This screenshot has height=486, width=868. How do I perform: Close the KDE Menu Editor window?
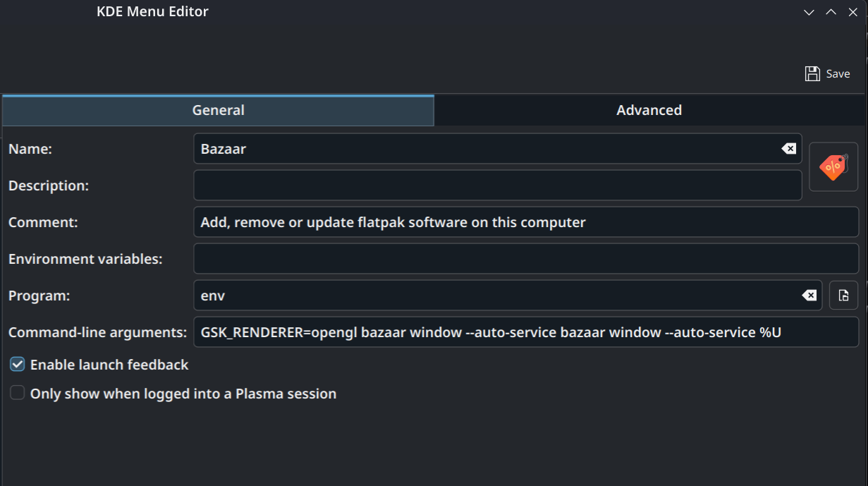pos(852,12)
